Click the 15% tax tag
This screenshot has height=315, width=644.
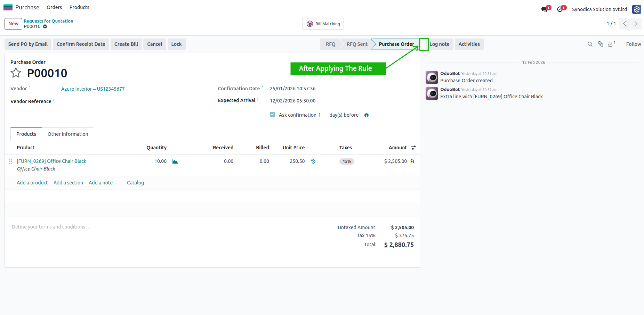347,161
